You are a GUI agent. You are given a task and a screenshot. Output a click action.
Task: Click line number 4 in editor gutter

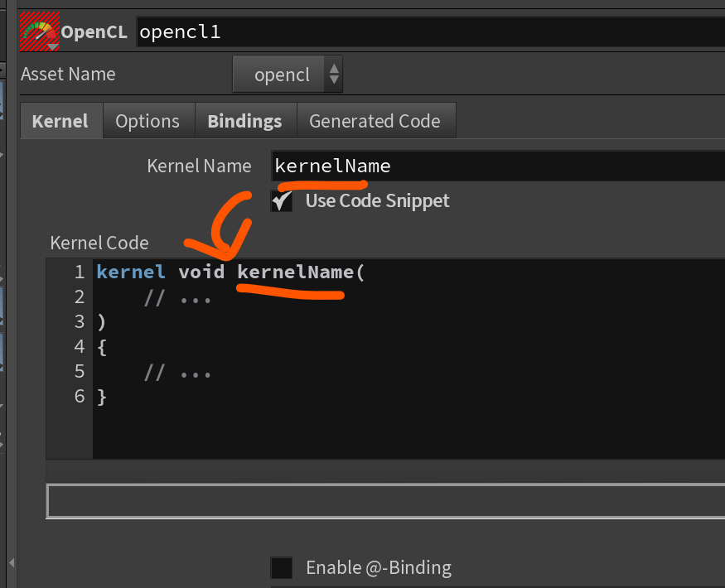point(80,347)
